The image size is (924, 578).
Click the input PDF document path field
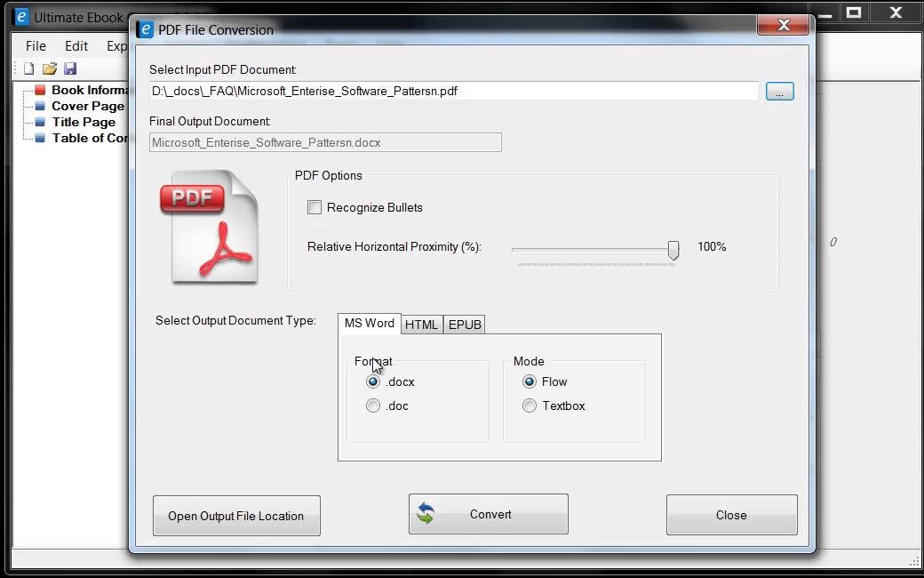(x=454, y=91)
